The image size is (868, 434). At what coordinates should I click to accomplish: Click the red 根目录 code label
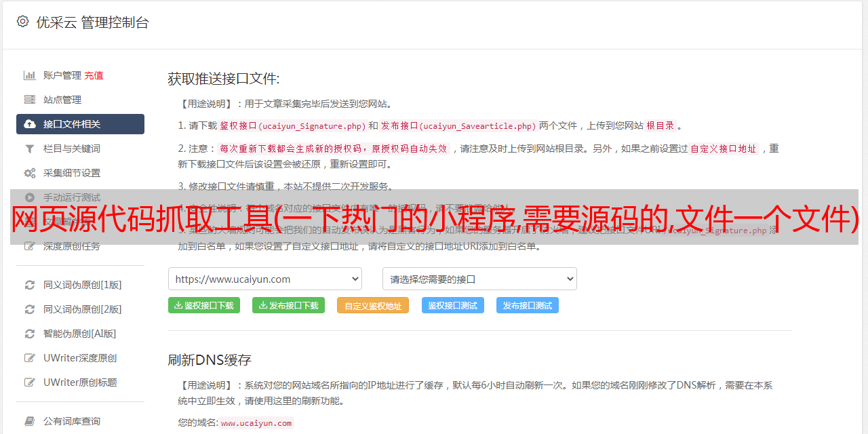[x=660, y=125]
